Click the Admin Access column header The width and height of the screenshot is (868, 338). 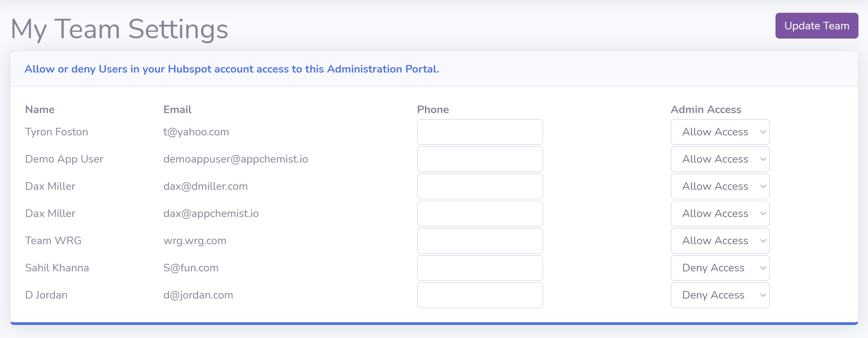706,109
